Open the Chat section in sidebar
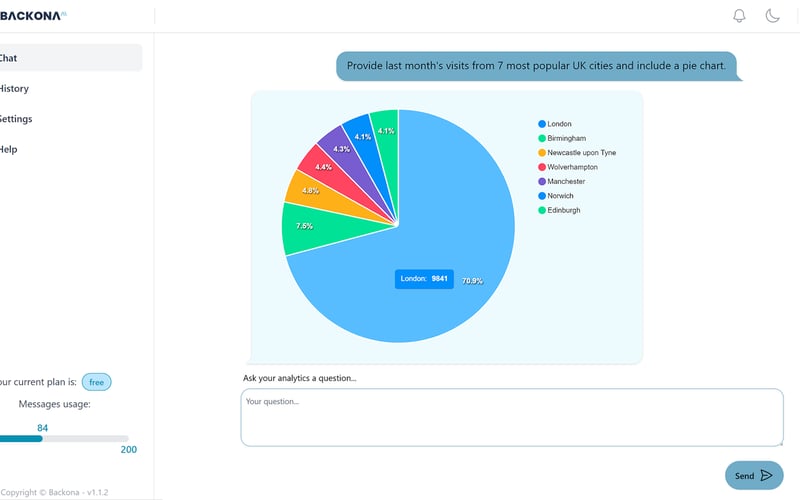Viewport: 800px width, 500px height. pos(71,58)
